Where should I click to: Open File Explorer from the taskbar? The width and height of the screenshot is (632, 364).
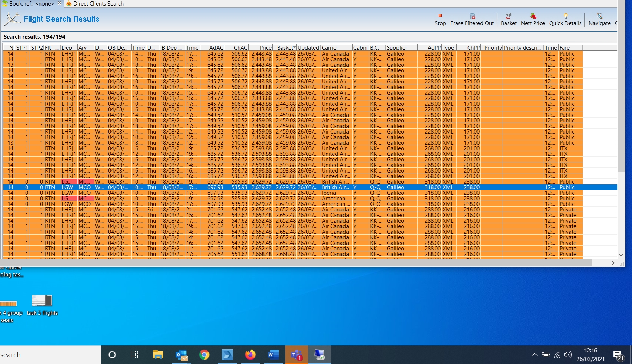point(158,355)
